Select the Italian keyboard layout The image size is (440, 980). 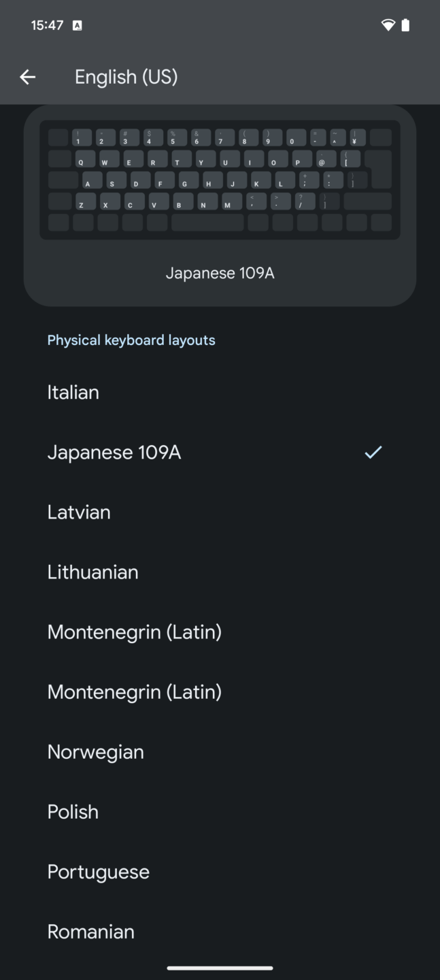coord(73,392)
